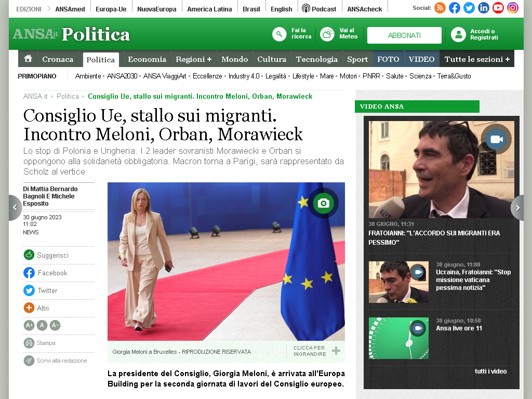The image size is (532, 399).
Task: Click the photo gallery camera icon
Action: click(x=323, y=203)
